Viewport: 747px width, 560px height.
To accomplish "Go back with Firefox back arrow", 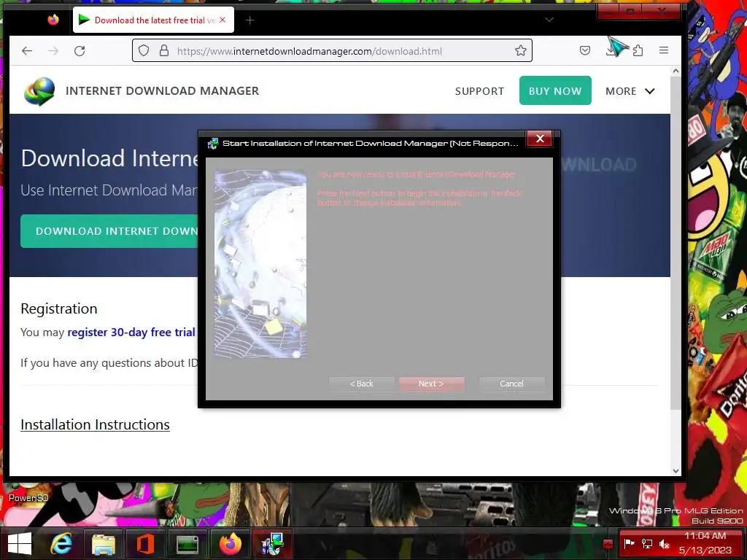I will point(27,51).
